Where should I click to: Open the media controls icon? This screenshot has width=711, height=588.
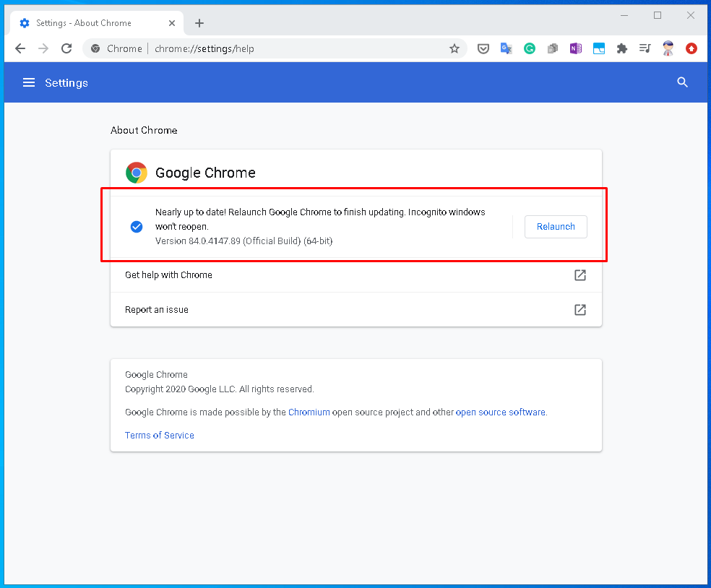click(645, 48)
